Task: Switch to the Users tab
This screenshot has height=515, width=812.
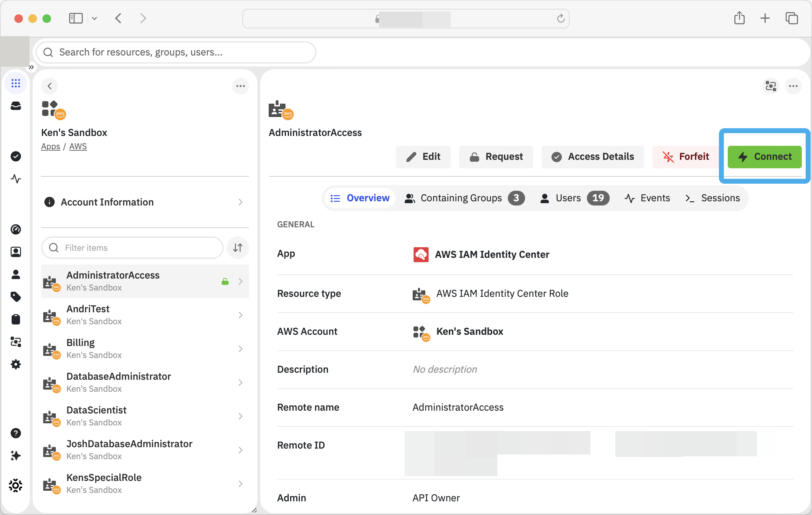Action: [574, 198]
